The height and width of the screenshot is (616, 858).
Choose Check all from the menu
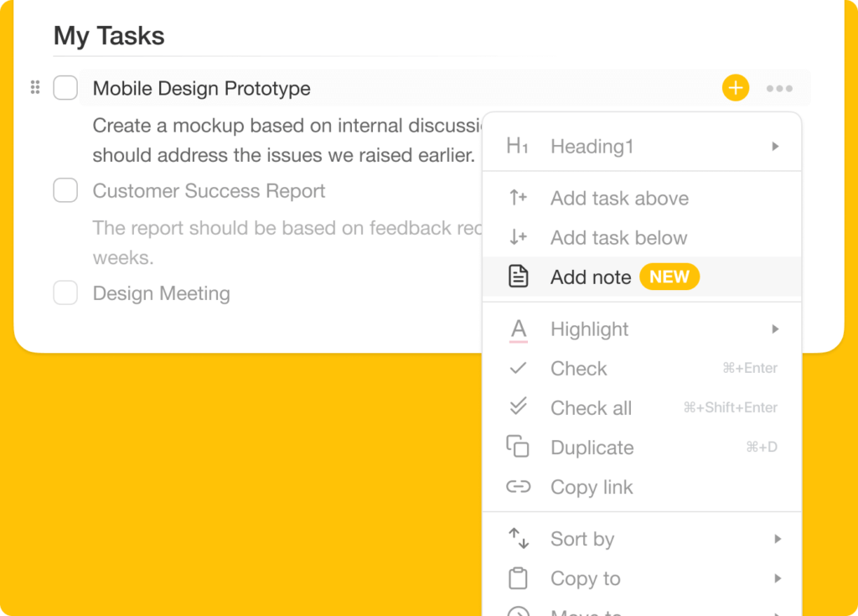tap(591, 408)
